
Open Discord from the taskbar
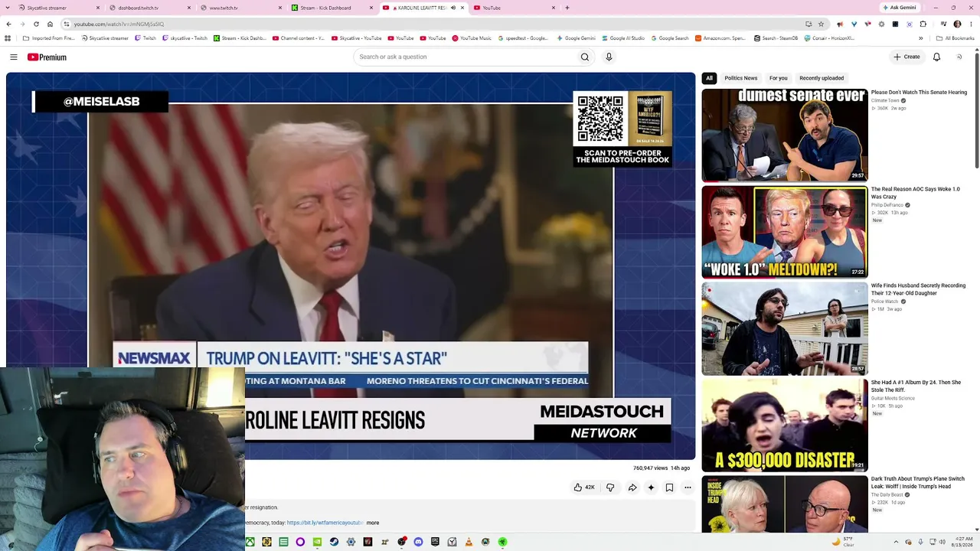coord(418,542)
